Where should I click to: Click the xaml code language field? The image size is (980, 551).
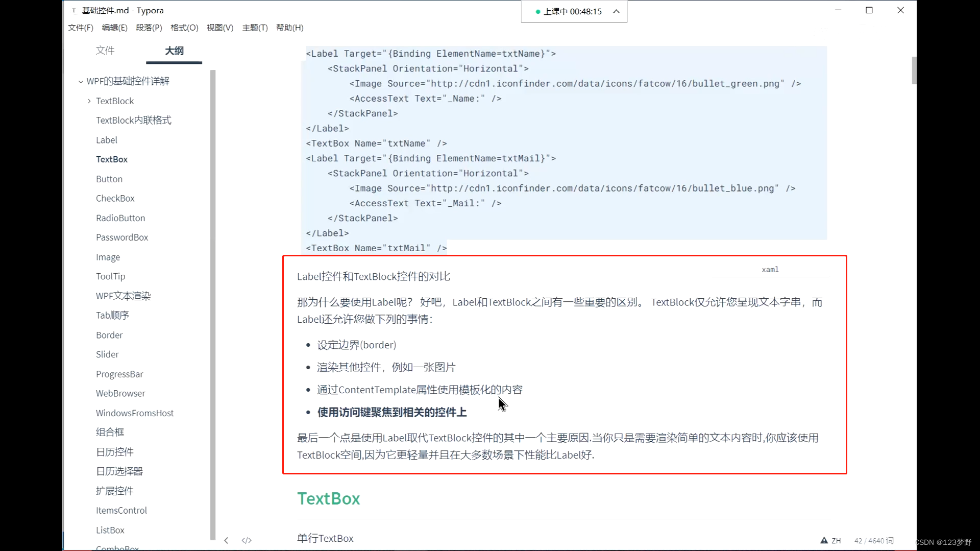click(x=770, y=270)
